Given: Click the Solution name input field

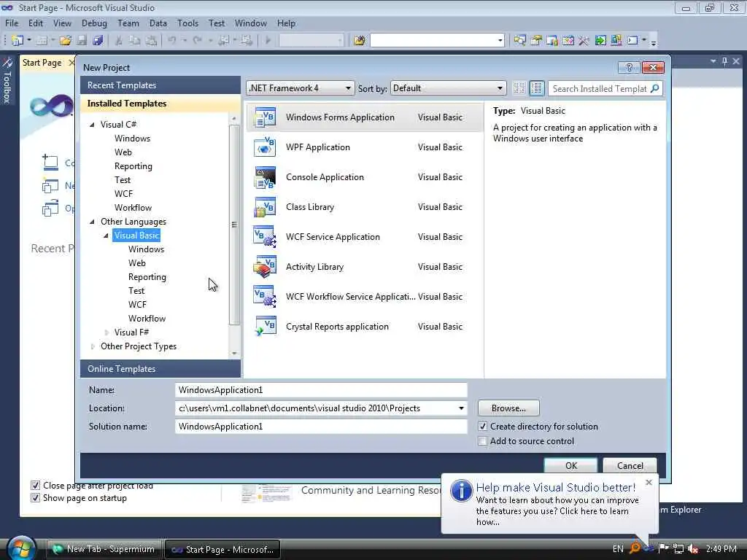Looking at the screenshot, I should [321, 426].
